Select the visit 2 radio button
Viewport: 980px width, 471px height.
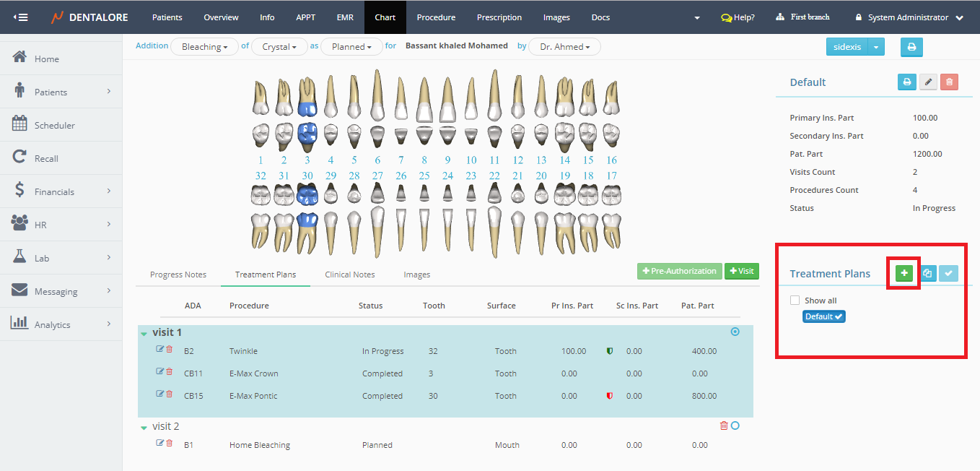735,425
